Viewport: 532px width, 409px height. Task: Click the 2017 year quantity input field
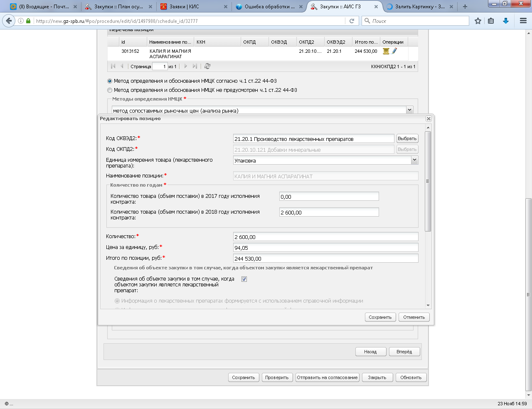point(329,197)
